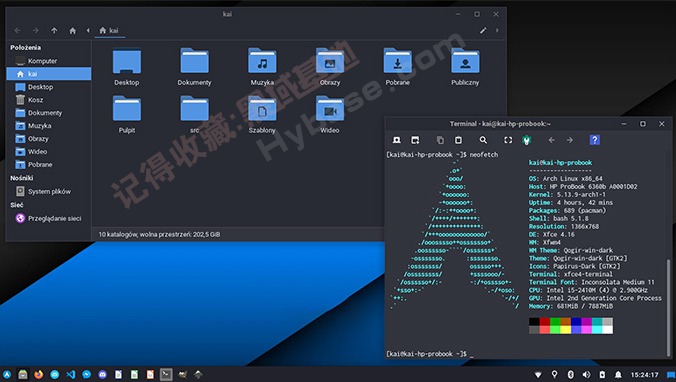Screen dimensions: 676x382
Task: Launch Messenger from the taskbar
Action: (87, 374)
